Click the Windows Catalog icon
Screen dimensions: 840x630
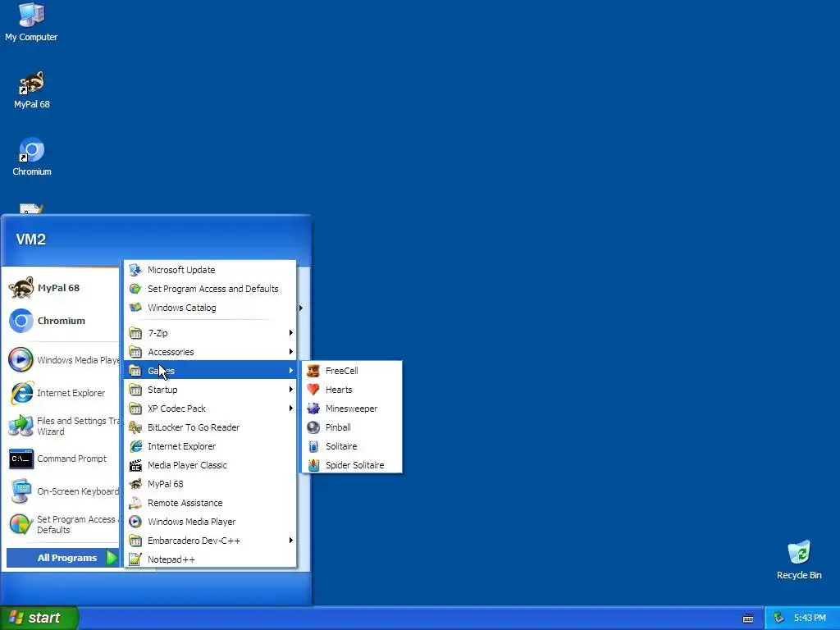click(135, 308)
